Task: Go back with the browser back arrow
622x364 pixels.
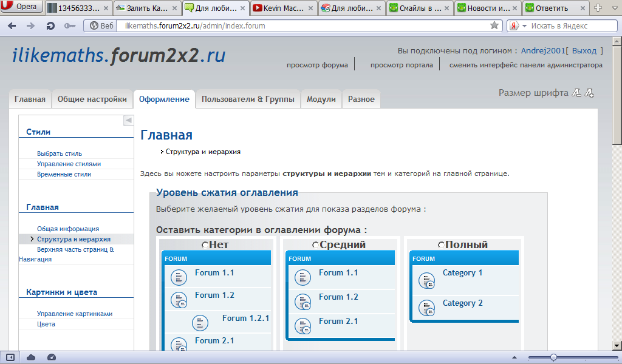Action: (12, 25)
